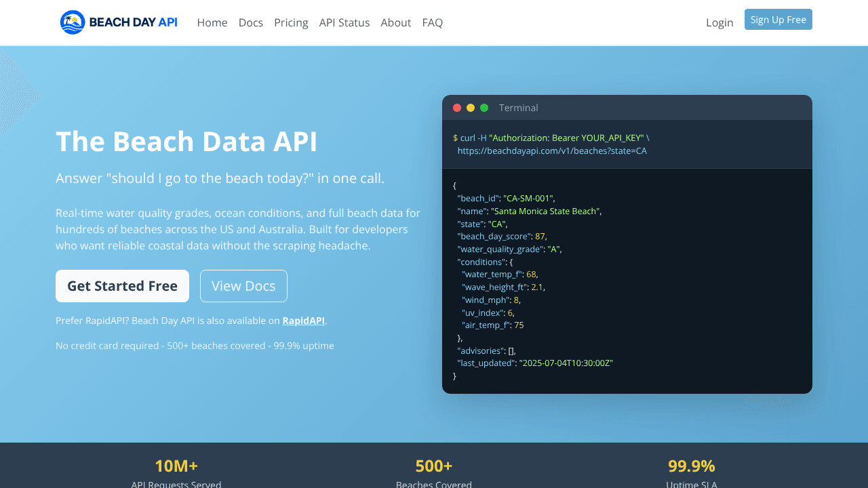
Task: Follow the RapidAPI hyperlink
Action: [x=304, y=321]
